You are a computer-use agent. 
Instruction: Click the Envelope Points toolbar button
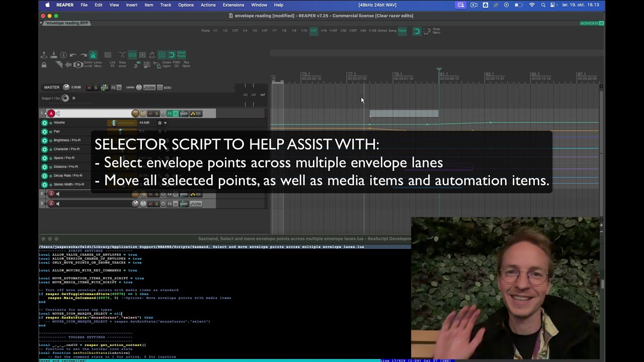[x=182, y=55]
